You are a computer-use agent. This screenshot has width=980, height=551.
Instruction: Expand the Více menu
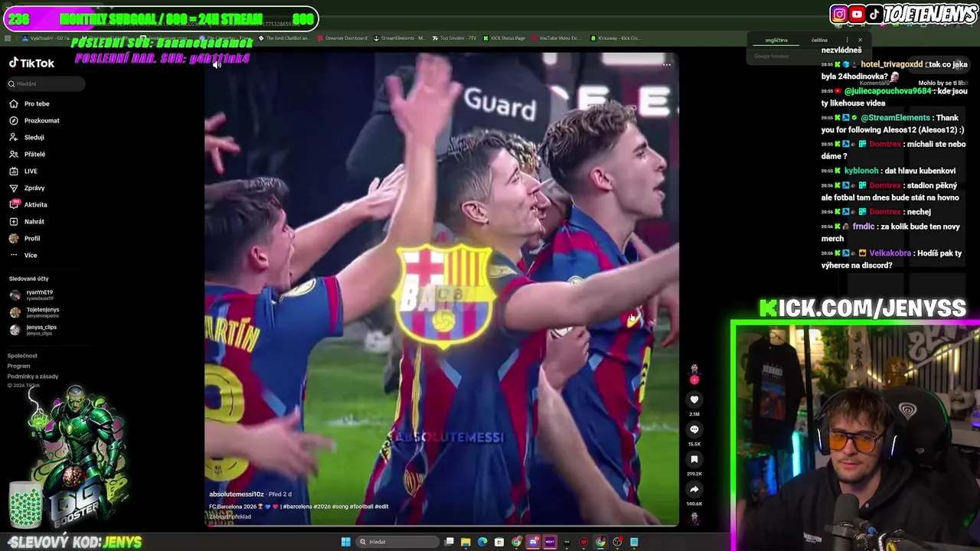[31, 255]
